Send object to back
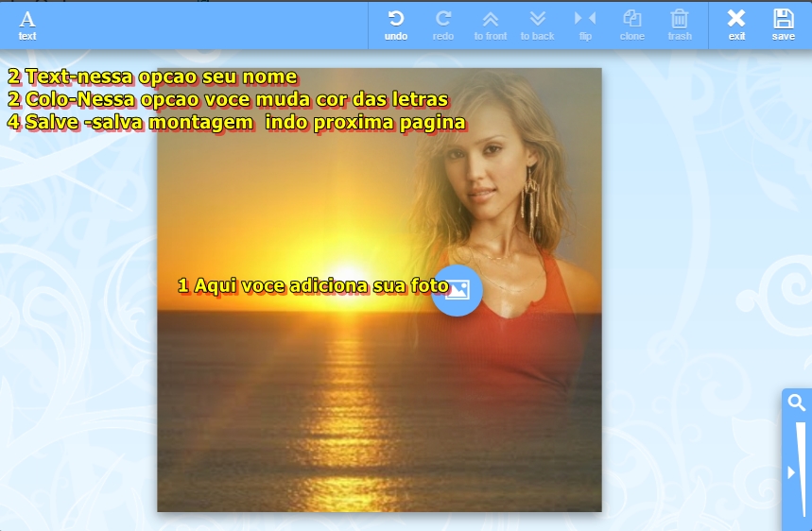 [x=538, y=25]
